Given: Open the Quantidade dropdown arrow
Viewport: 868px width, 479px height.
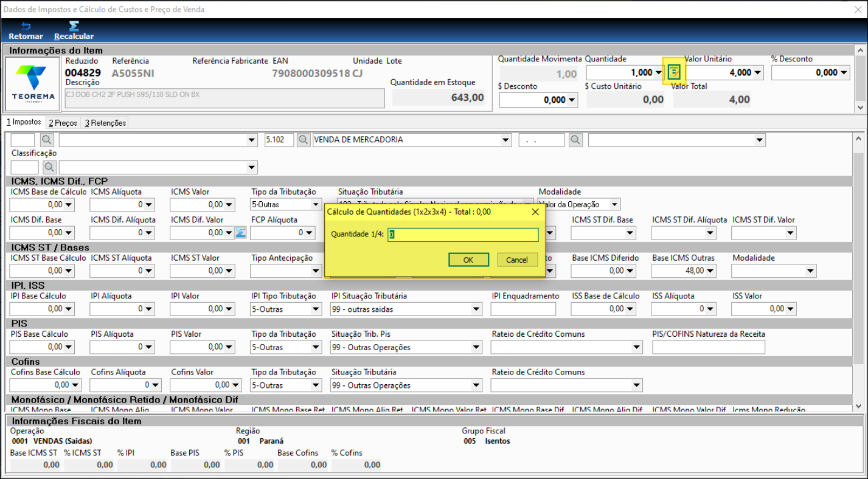Looking at the screenshot, I should coord(659,73).
